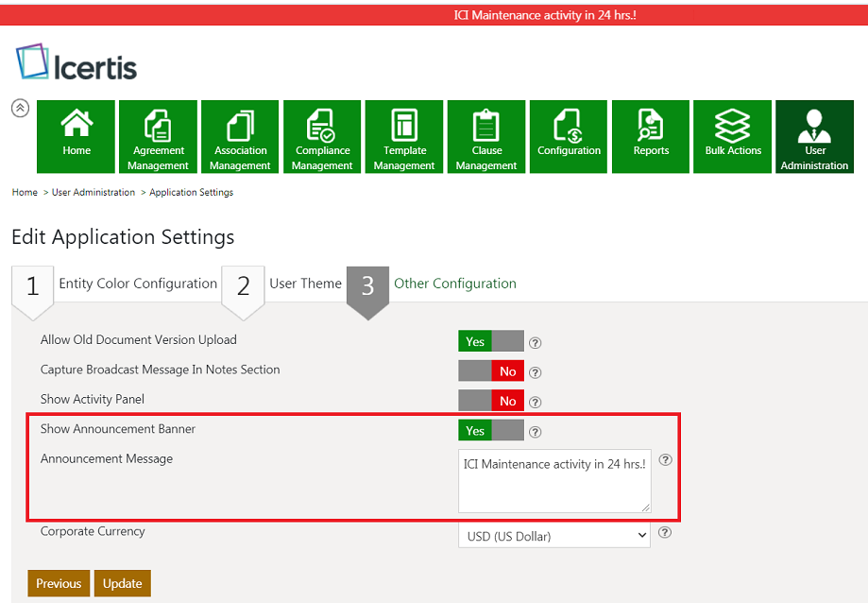Image resolution: width=868 pixels, height=603 pixels.
Task: Collapse the navigation bar with chevron
Action: [x=20, y=108]
